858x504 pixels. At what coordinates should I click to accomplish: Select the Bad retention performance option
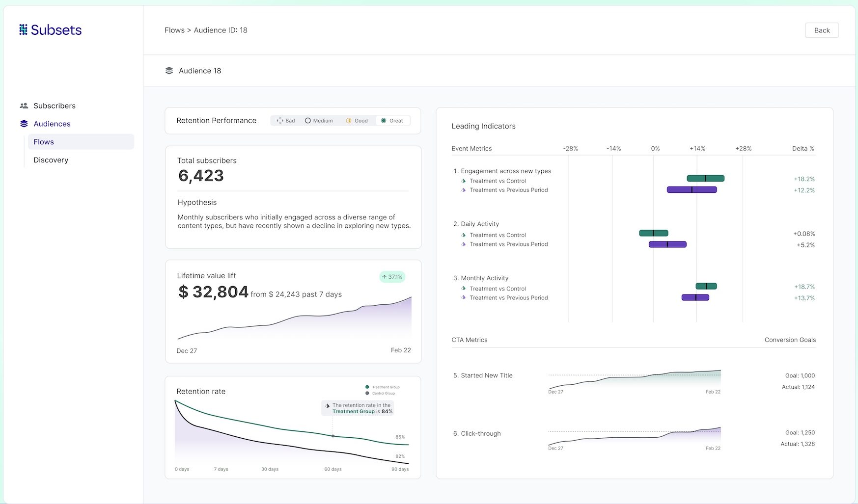[x=286, y=121]
